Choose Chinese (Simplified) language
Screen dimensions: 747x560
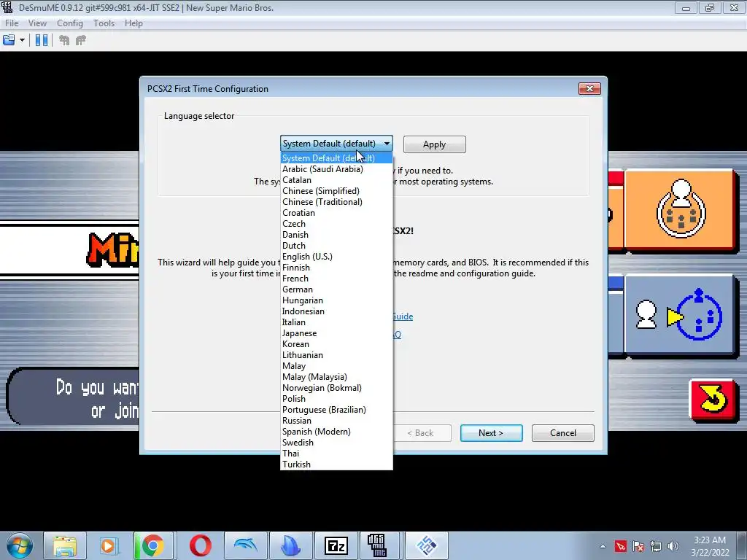pos(336,191)
